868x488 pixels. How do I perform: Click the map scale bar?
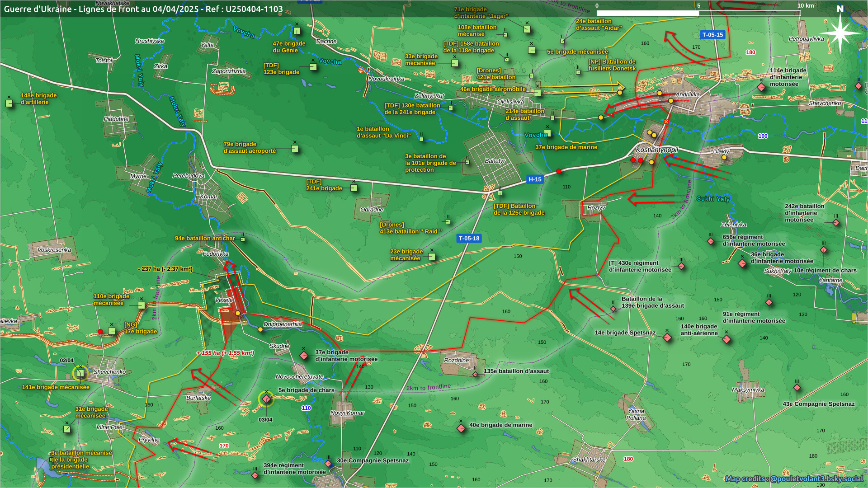pos(698,13)
